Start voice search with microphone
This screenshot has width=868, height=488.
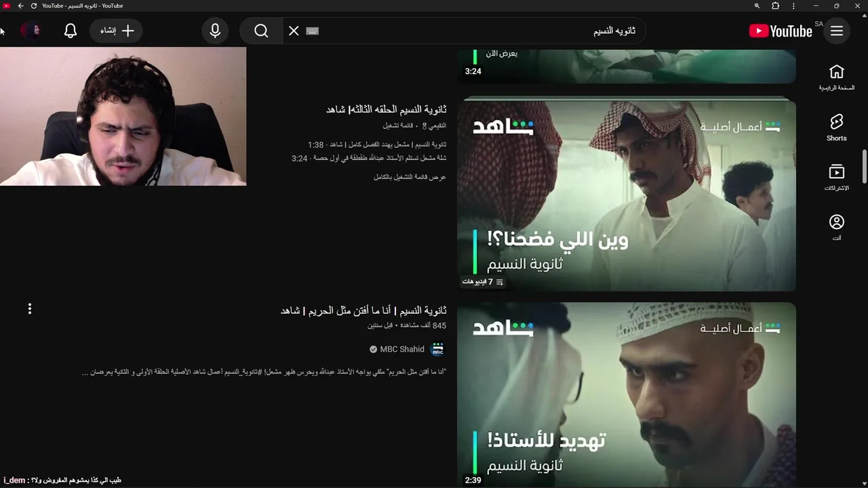[x=215, y=31]
